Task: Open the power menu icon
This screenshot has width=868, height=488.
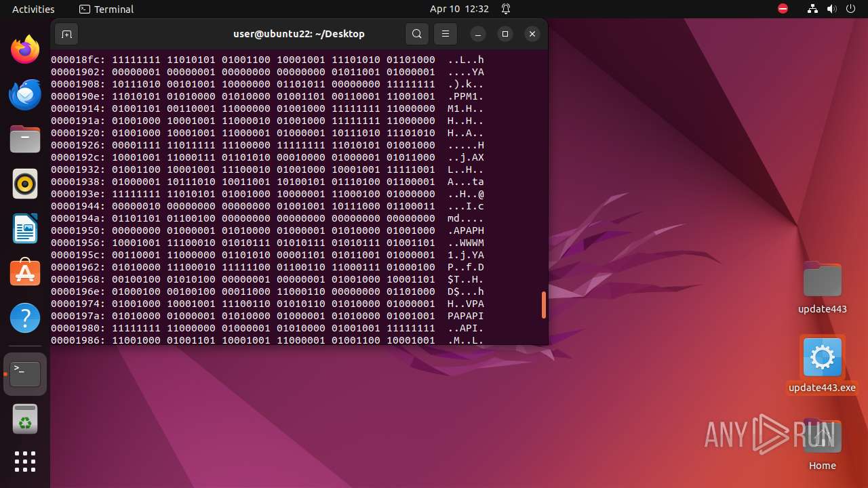Action: pyautogui.click(x=851, y=9)
